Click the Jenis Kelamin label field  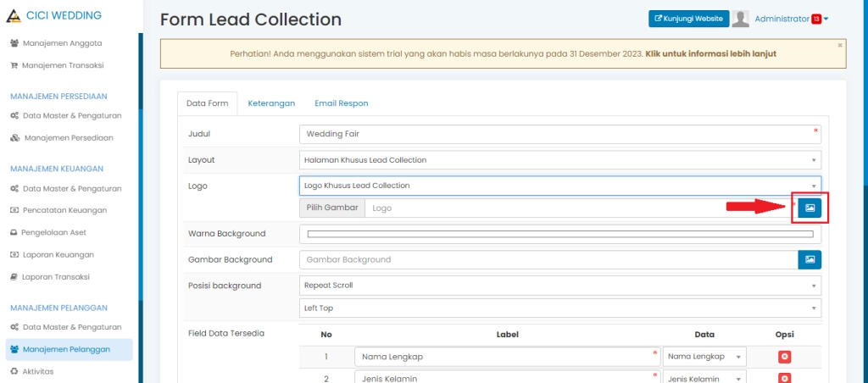[508, 376]
